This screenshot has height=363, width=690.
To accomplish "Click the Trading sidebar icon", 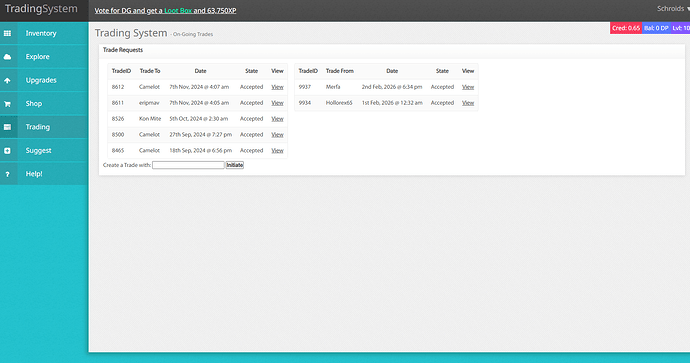I will [x=7, y=127].
